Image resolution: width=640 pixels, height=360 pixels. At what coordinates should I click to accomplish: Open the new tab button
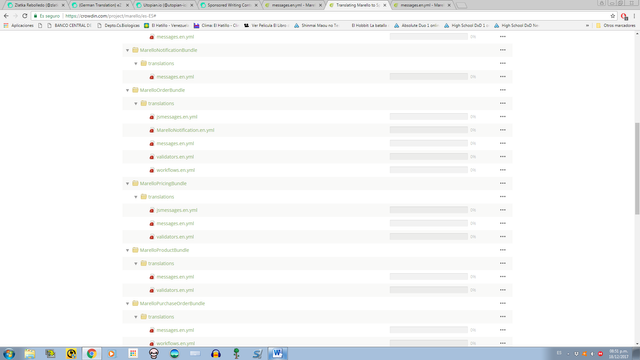point(461,5)
